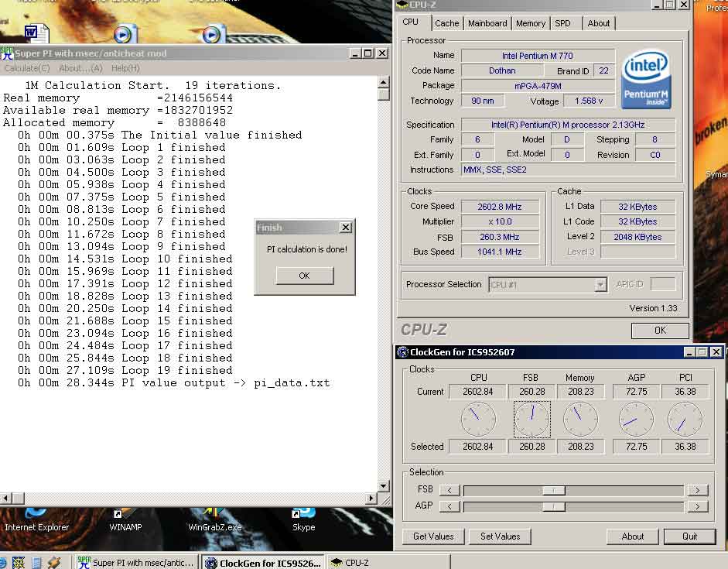Open the Word document desktop icon

[36, 33]
